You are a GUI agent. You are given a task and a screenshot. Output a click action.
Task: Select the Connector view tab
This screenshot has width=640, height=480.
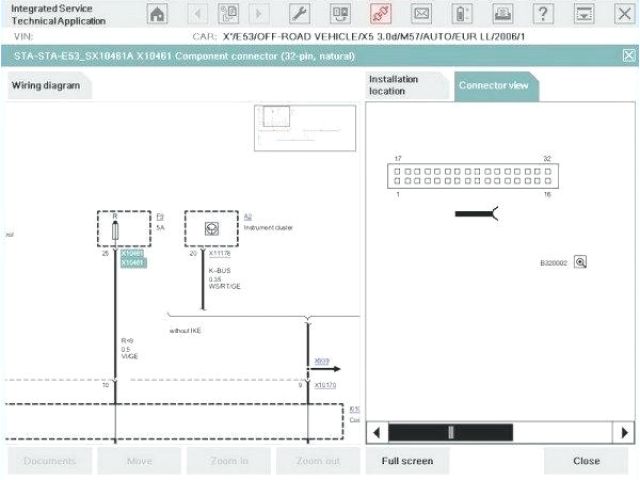tap(493, 86)
